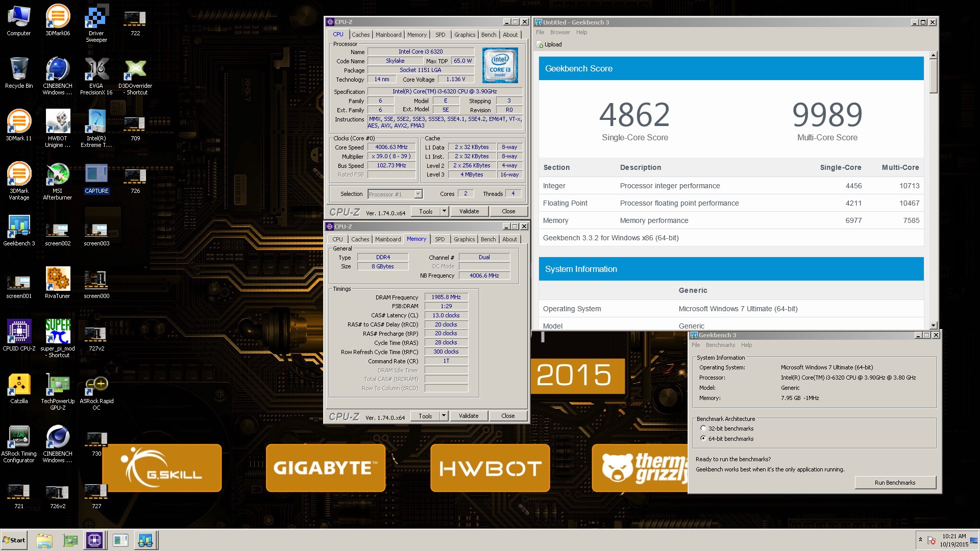Viewport: 980px width, 551px height.
Task: Select the CAPTURE desktop icon
Action: tap(96, 178)
